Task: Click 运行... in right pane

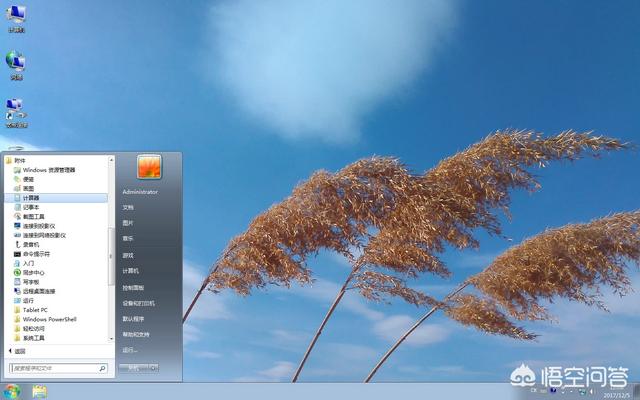Action: [x=130, y=350]
